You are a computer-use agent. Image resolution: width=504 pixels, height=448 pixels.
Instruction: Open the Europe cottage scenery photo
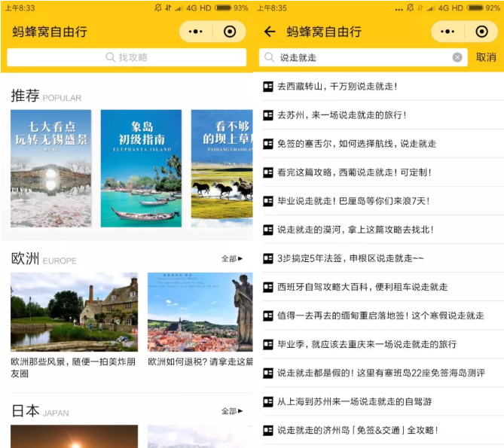click(75, 312)
